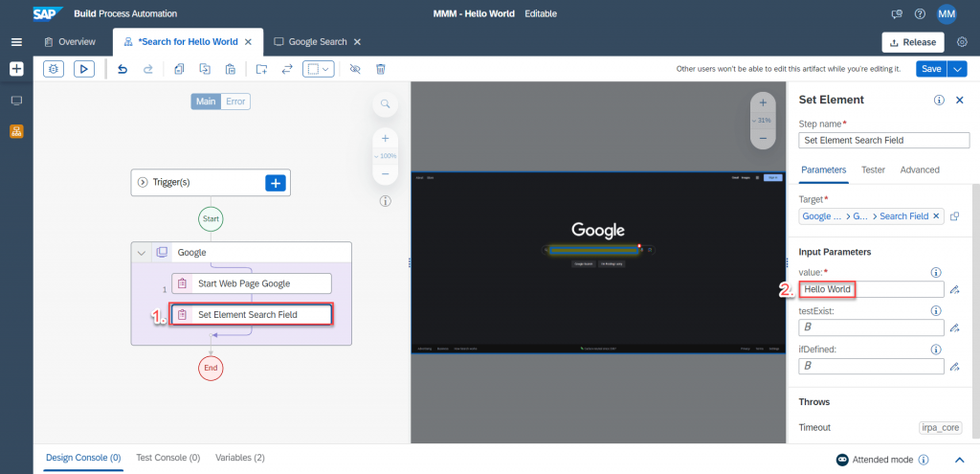Add a trigger with plus button
This screenshot has height=474, width=980.
coord(276,183)
